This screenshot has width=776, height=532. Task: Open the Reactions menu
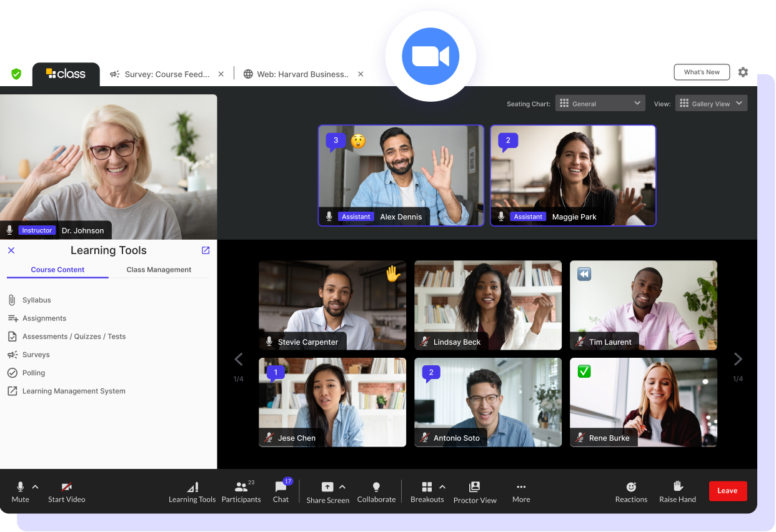click(631, 487)
